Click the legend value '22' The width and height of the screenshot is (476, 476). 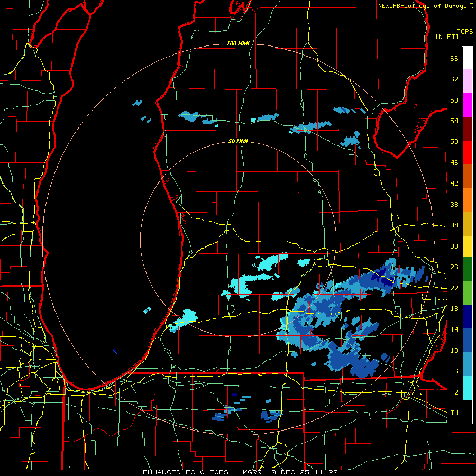454,288
